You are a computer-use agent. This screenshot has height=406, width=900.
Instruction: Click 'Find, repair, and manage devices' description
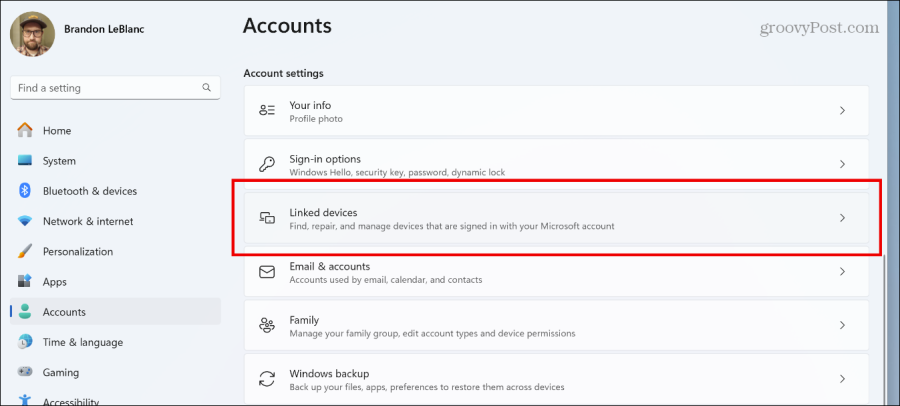point(452,226)
